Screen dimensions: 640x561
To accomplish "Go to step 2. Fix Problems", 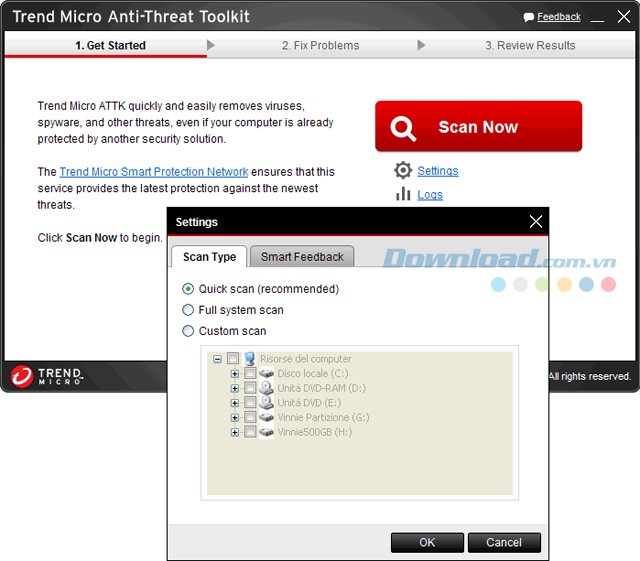I will pyautogui.click(x=320, y=45).
